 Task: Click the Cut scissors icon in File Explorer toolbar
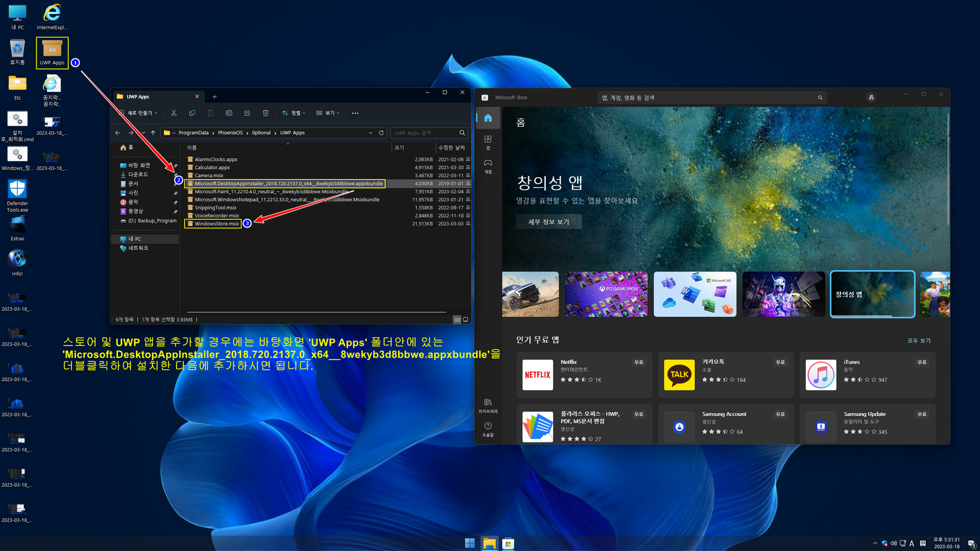point(174,113)
